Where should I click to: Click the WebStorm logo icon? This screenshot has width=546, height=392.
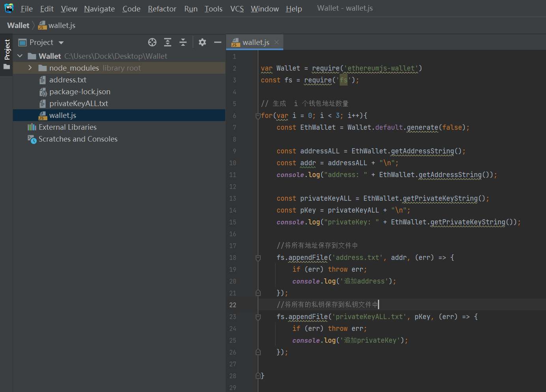[x=9, y=8]
